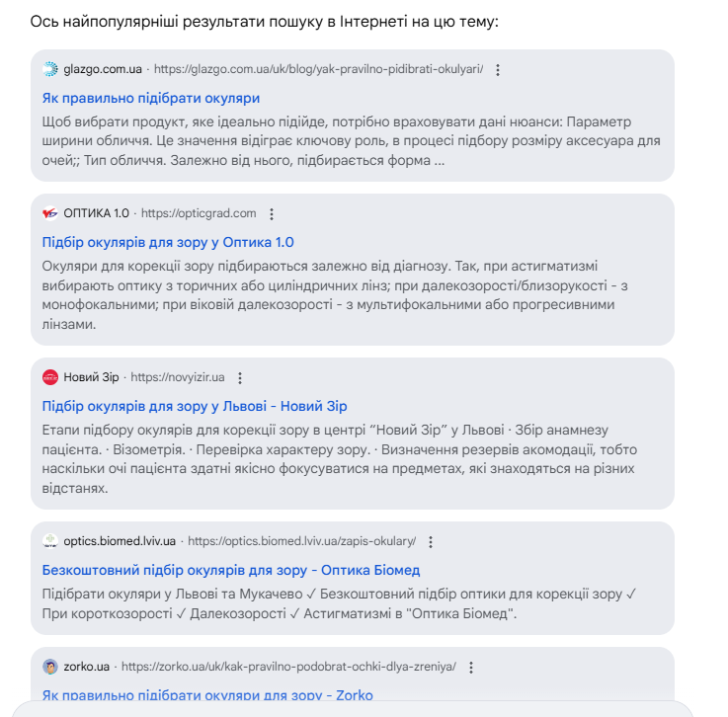Open the glazgo.com.ua result's three-dot menu
The height and width of the screenshot is (717, 728).
(498, 70)
